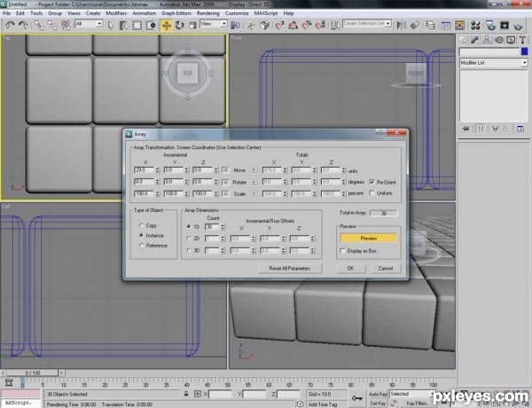Open the Rendering menu
The image size is (532, 408).
pos(208,13)
